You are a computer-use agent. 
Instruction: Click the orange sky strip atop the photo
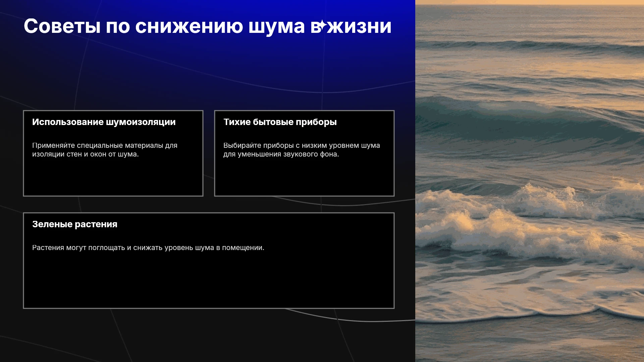[x=530, y=2]
